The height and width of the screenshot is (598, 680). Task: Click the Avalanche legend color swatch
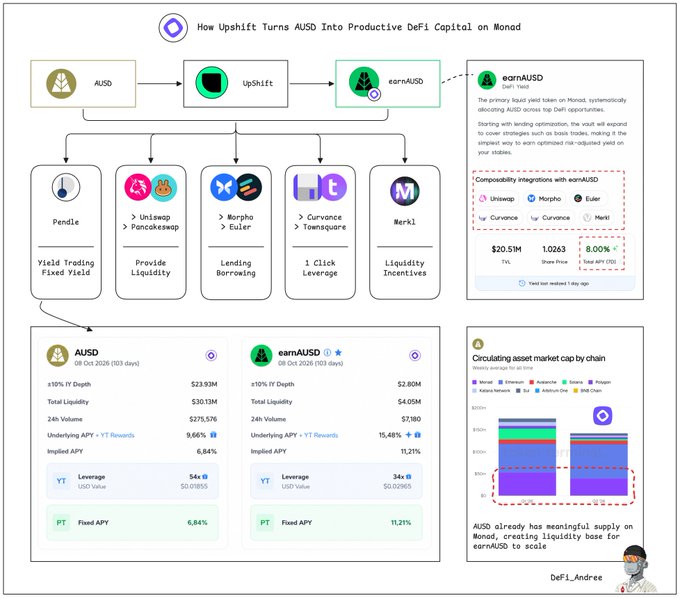532,382
